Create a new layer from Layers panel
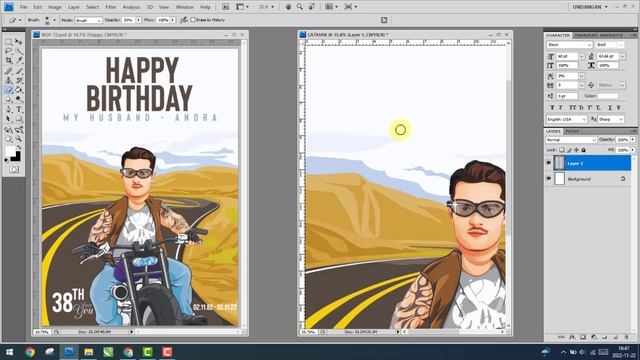 click(x=616, y=337)
